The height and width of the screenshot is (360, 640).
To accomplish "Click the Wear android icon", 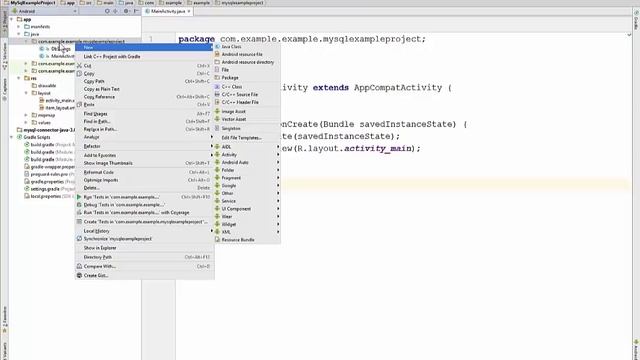I will [x=217, y=216].
